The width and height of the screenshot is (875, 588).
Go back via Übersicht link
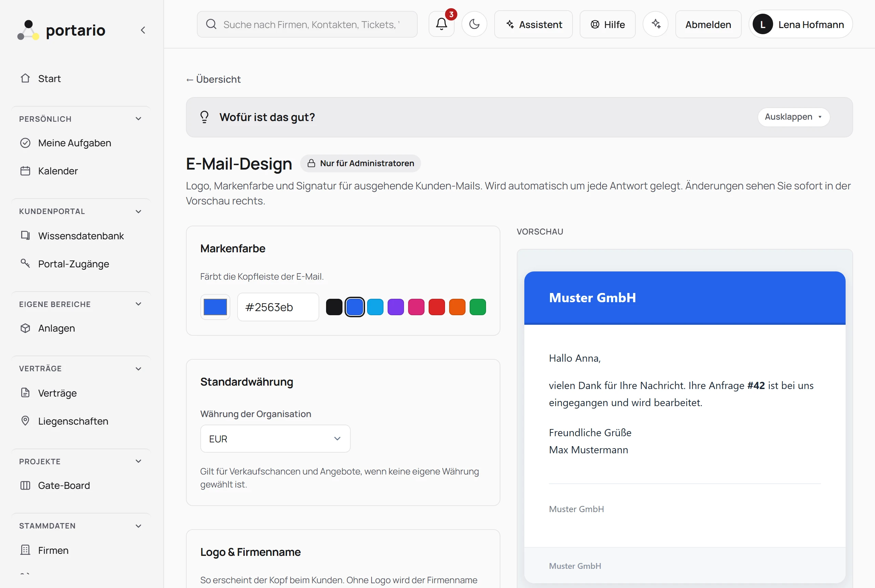[x=214, y=79]
